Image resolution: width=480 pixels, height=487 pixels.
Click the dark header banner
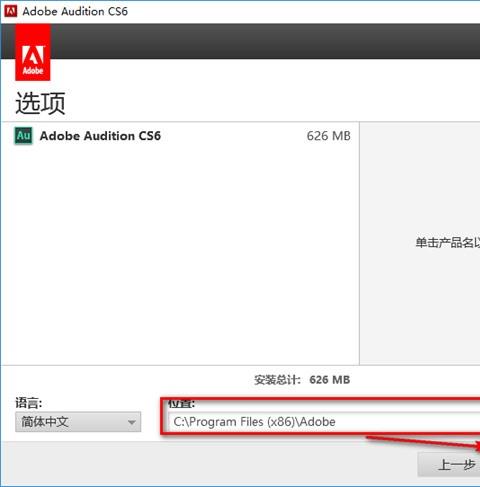pyautogui.click(x=265, y=41)
